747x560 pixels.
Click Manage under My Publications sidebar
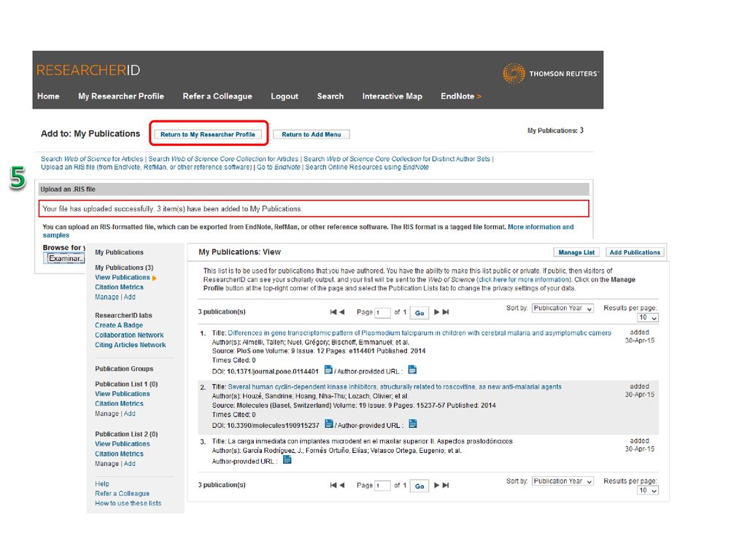107,297
